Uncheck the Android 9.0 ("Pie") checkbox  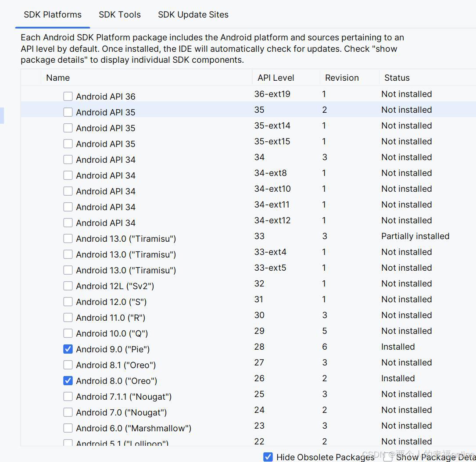tap(68, 349)
